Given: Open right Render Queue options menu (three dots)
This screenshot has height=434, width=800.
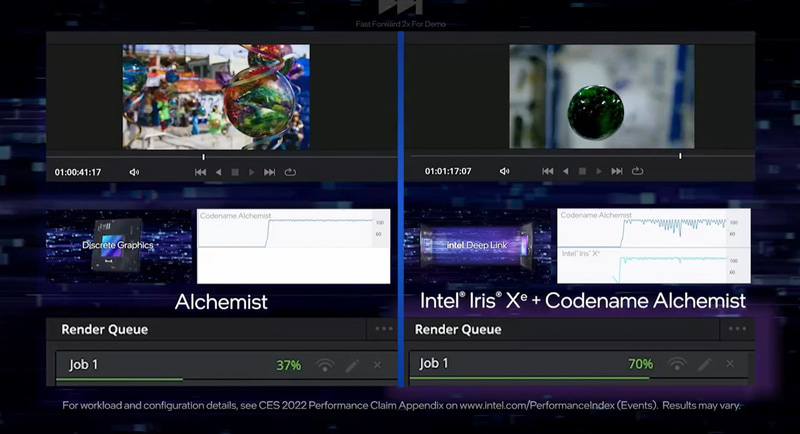Looking at the screenshot, I should [737, 329].
